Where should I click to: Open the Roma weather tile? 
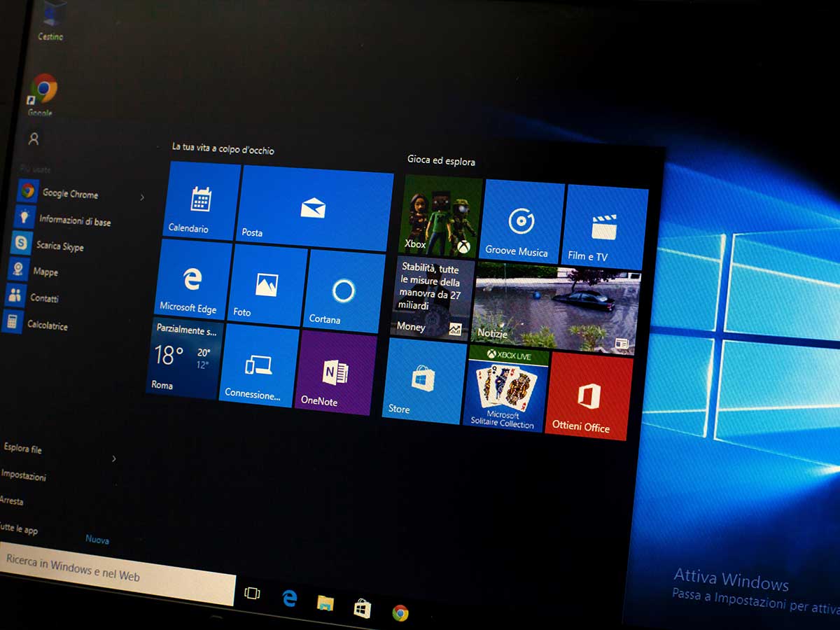click(185, 358)
